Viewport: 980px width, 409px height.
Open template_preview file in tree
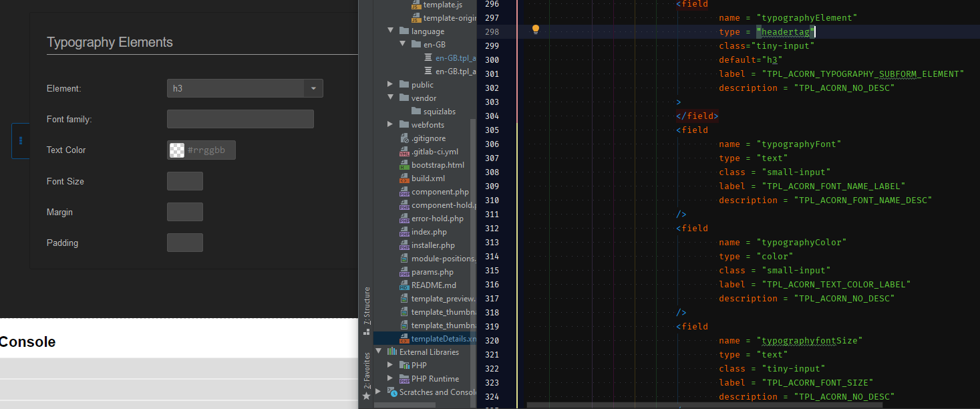coord(443,298)
